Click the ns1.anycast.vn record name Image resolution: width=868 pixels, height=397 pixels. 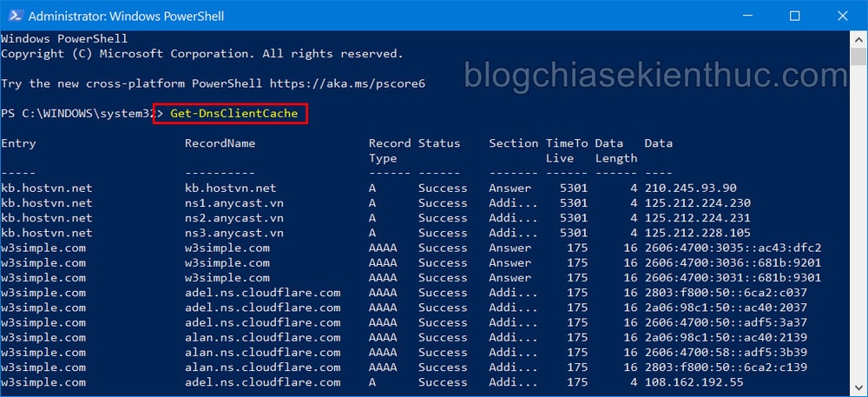[234, 203]
